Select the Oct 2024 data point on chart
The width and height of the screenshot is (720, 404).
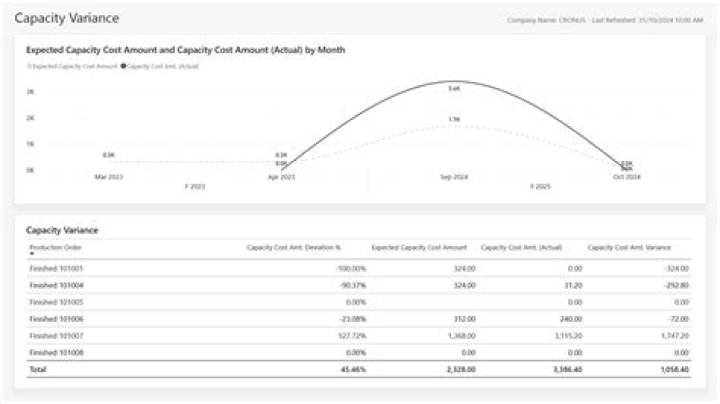click(627, 167)
